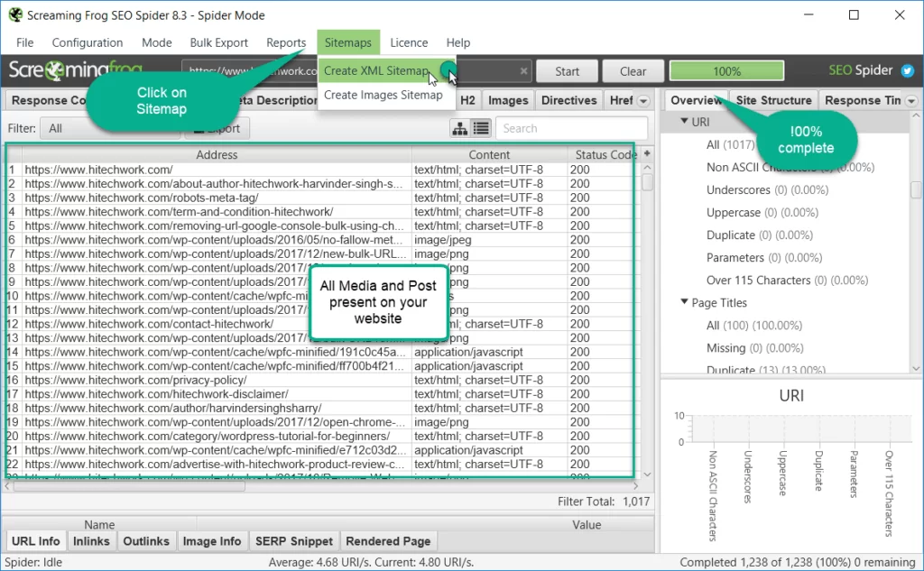Sort by the Status Code column header

(605, 154)
